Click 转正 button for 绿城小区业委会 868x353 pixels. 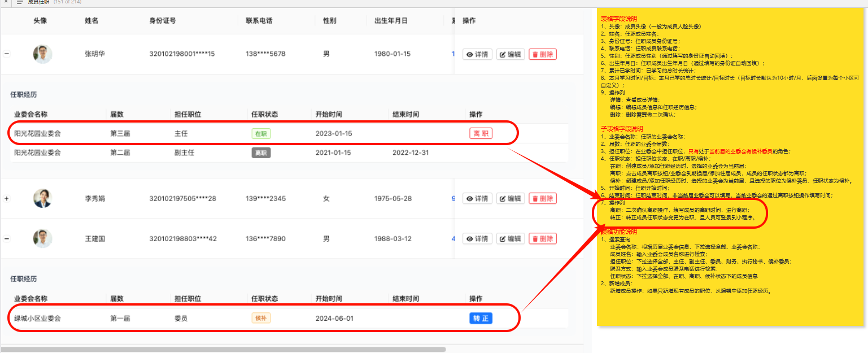[481, 319]
